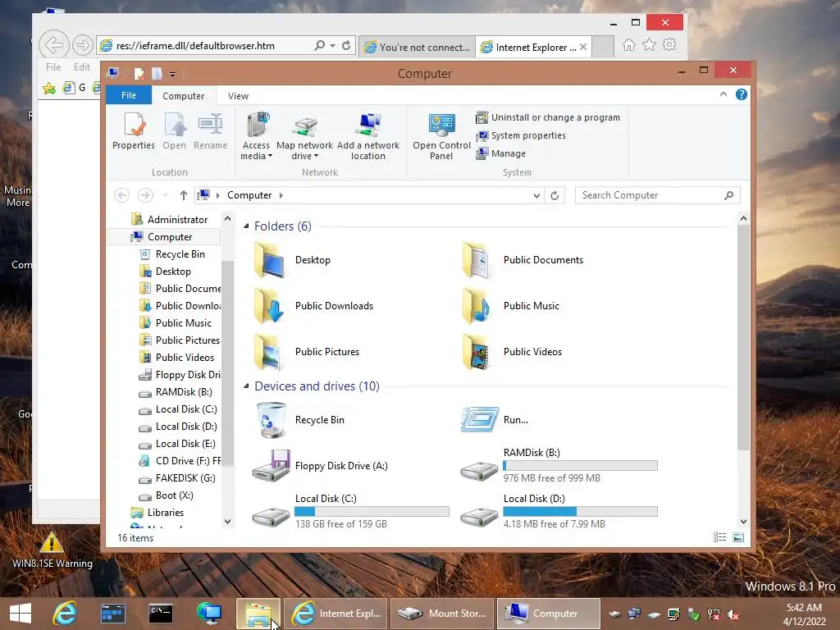Open Edit menu in Internet Explorer
The width and height of the screenshot is (840, 630).
(x=82, y=67)
